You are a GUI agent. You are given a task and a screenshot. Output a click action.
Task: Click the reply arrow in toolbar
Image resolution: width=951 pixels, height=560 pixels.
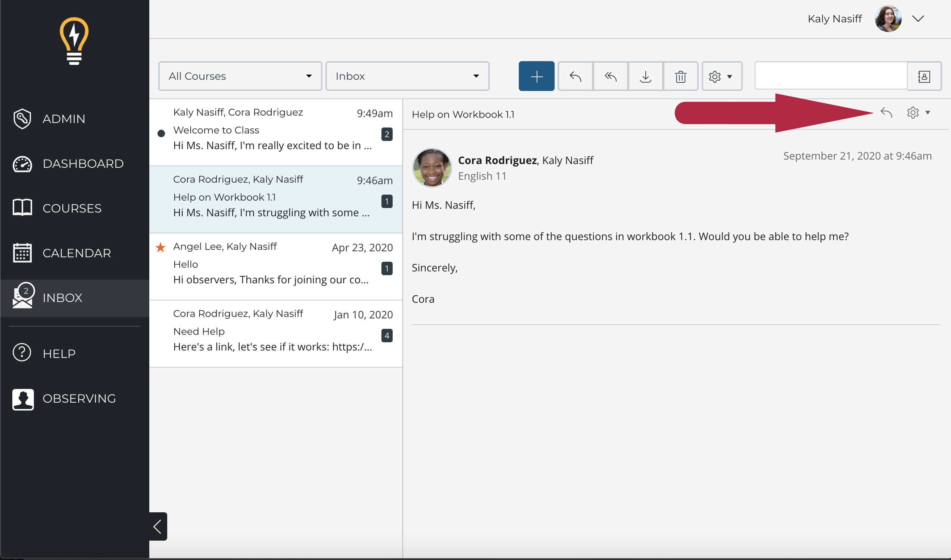point(575,76)
